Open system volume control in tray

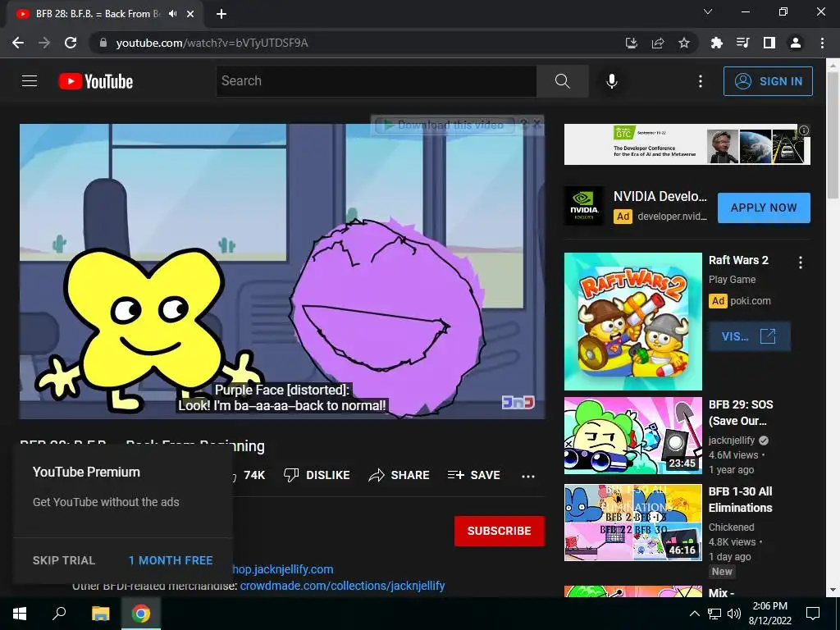(733, 614)
